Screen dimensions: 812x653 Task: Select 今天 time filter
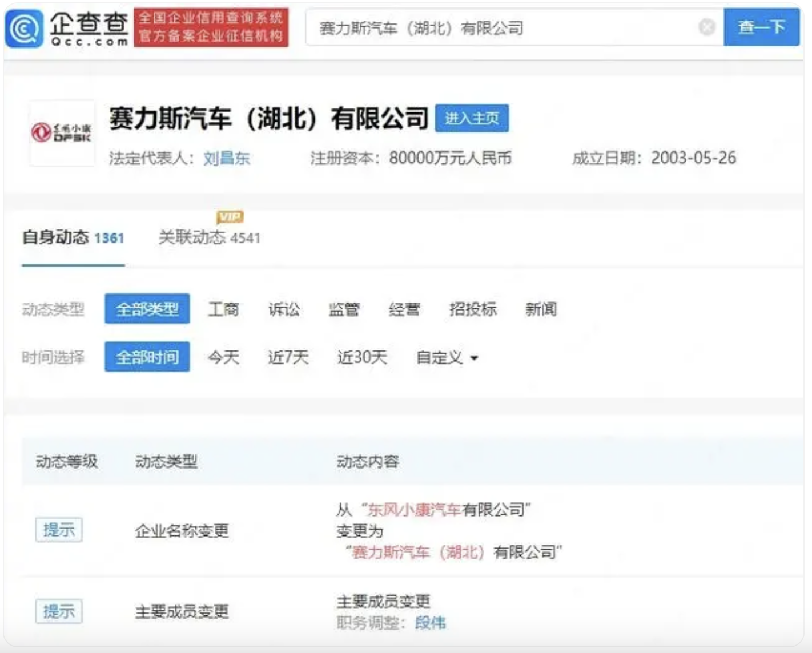(223, 357)
